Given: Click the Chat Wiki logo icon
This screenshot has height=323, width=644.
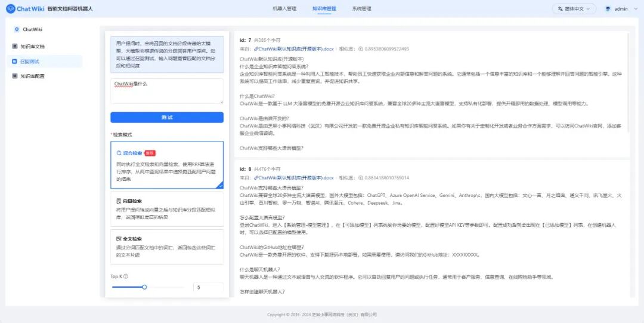Looking at the screenshot, I should (x=11, y=8).
